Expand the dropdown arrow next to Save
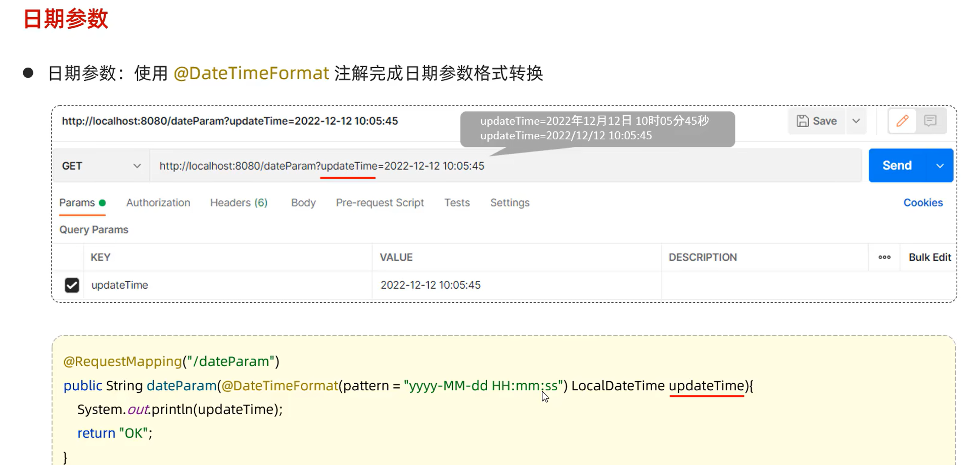 tap(856, 121)
